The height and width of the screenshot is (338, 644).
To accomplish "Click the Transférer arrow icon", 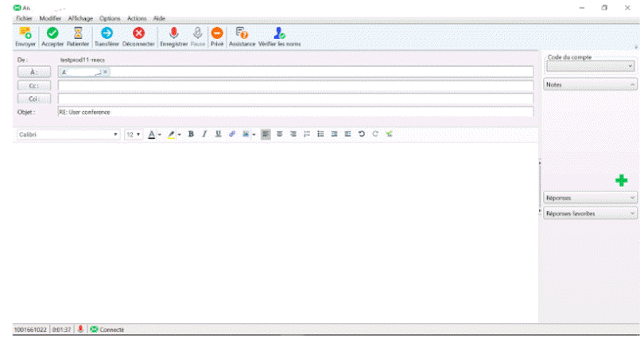I will (107, 33).
